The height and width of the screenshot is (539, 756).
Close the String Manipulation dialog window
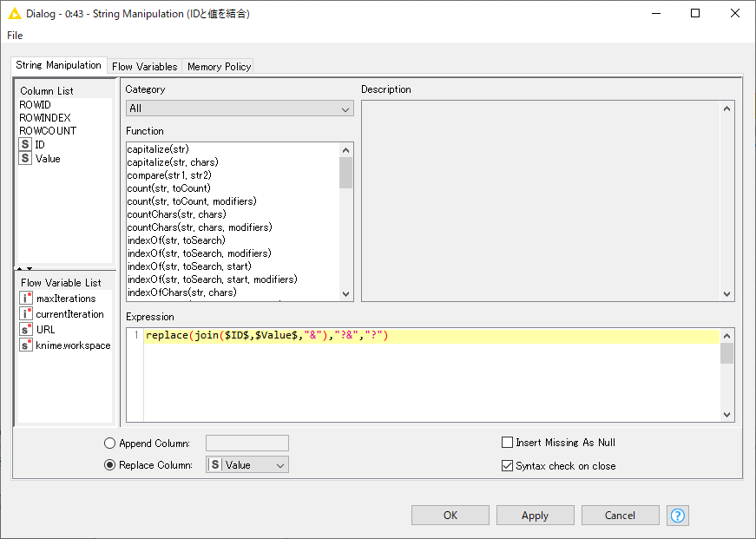tap(735, 13)
